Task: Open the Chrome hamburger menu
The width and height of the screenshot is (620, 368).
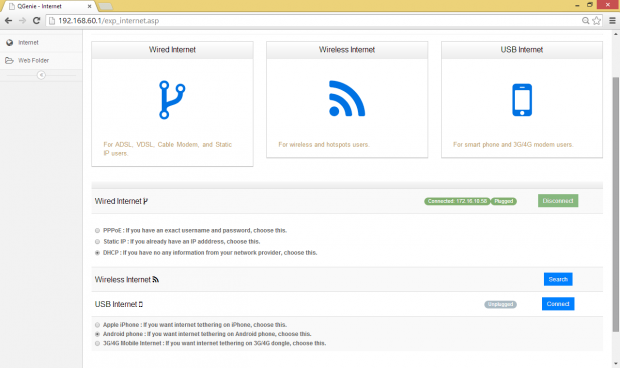Action: point(612,21)
